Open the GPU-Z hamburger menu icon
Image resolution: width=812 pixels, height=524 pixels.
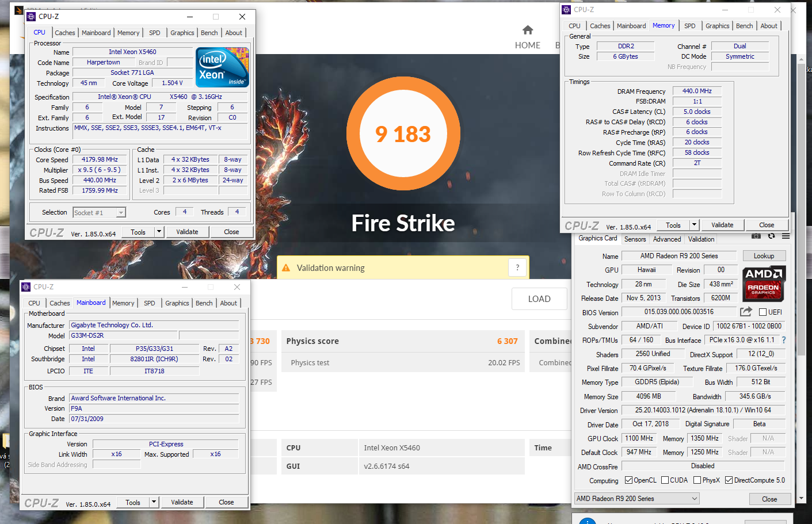pos(786,236)
